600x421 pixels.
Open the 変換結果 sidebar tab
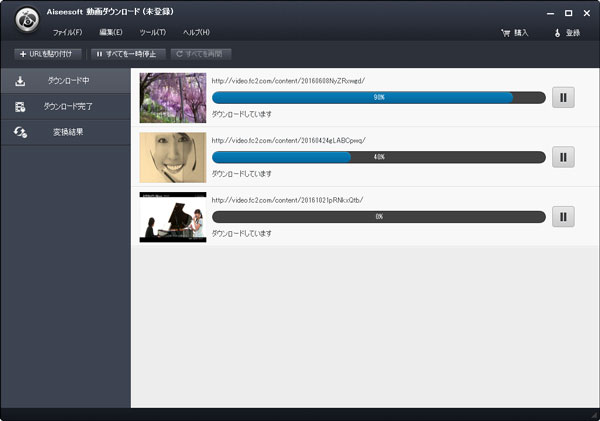click(x=65, y=132)
